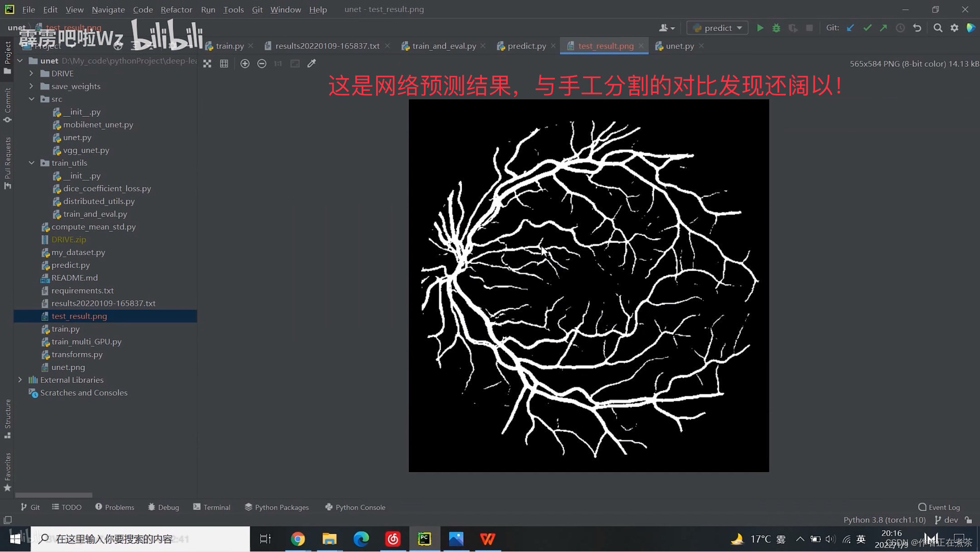The height and width of the screenshot is (552, 980).
Task: Toggle chessboard transparency icon in image toolbar
Action: pyautogui.click(x=207, y=64)
